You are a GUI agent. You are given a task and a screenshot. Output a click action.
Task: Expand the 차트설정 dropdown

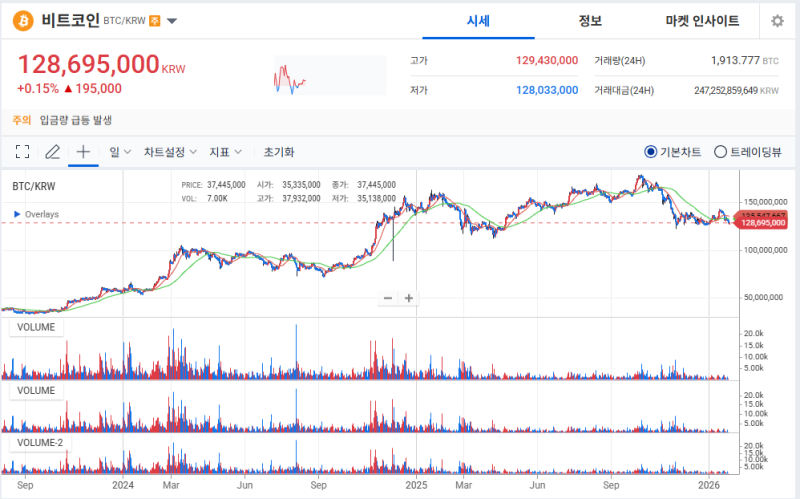tap(170, 152)
